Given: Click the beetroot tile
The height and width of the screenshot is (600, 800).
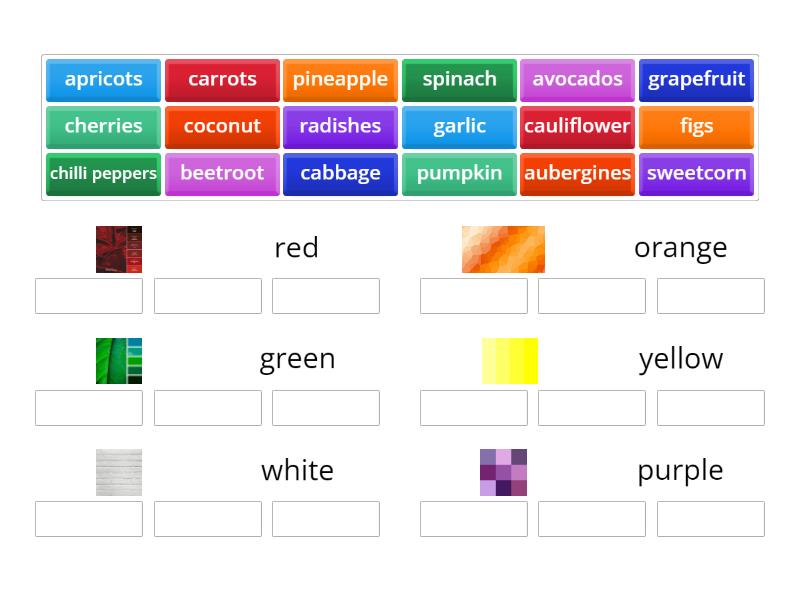Looking at the screenshot, I should click(222, 174).
